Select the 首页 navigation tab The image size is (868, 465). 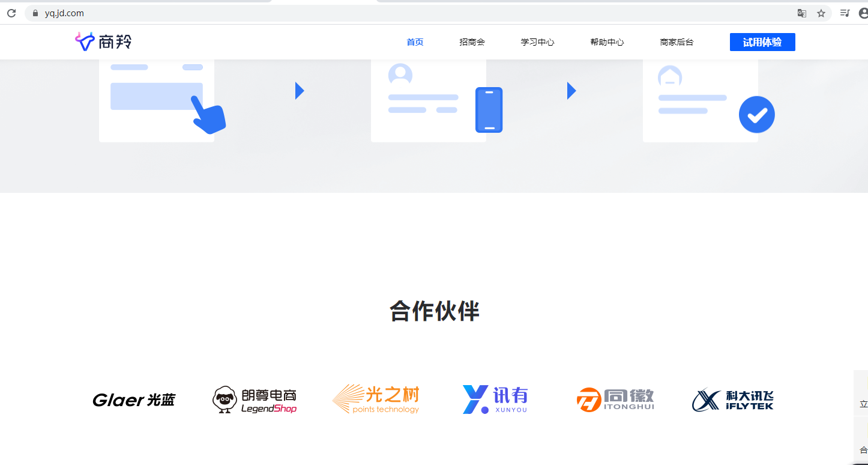tap(415, 42)
